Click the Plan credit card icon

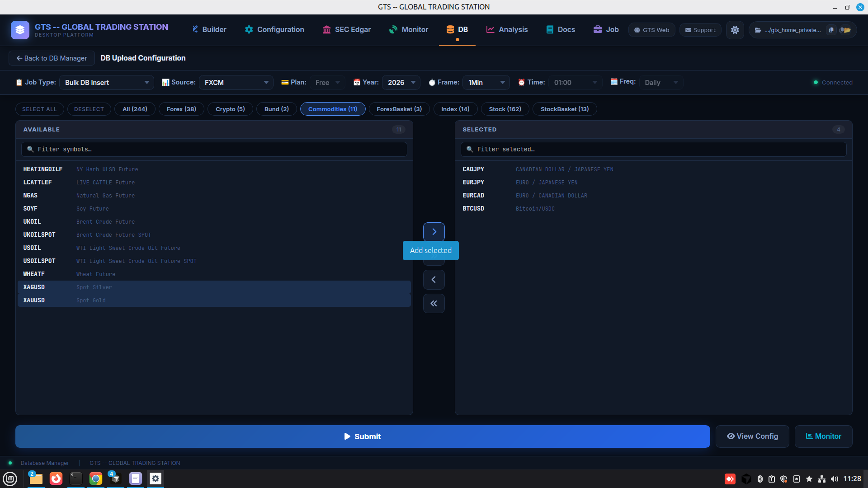(285, 82)
